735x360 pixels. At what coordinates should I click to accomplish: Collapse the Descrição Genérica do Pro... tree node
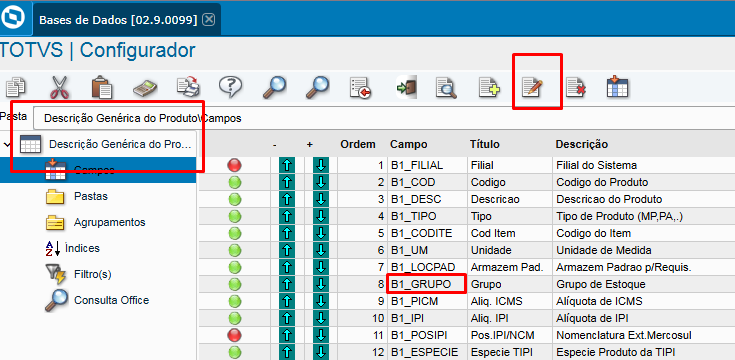click(6, 144)
